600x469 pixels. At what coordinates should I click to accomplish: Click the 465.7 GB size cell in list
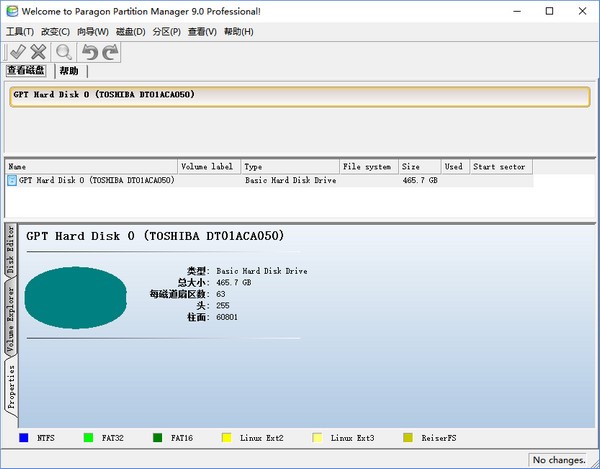[420, 180]
